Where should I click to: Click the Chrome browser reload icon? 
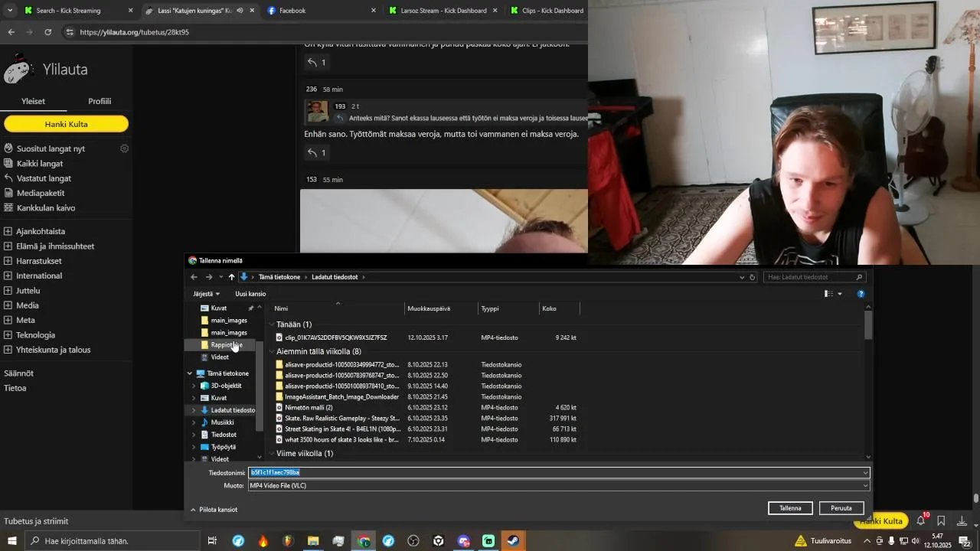[x=47, y=32]
